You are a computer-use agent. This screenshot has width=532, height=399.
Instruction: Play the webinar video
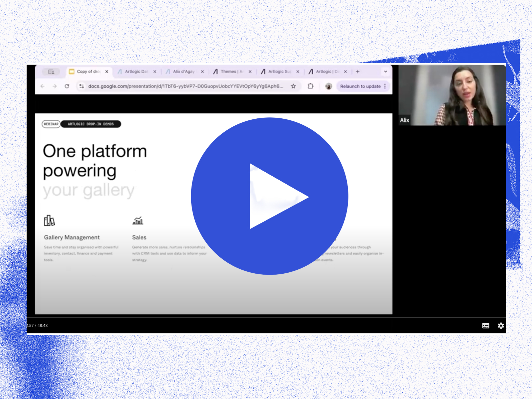(x=269, y=196)
